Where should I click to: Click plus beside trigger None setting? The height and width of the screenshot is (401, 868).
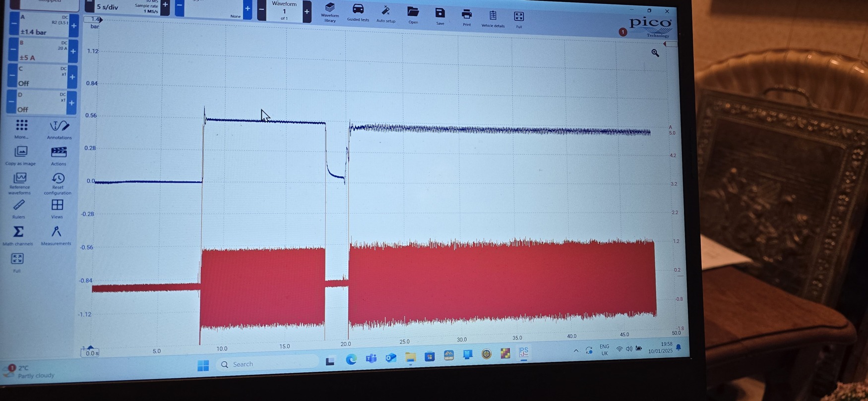(248, 8)
